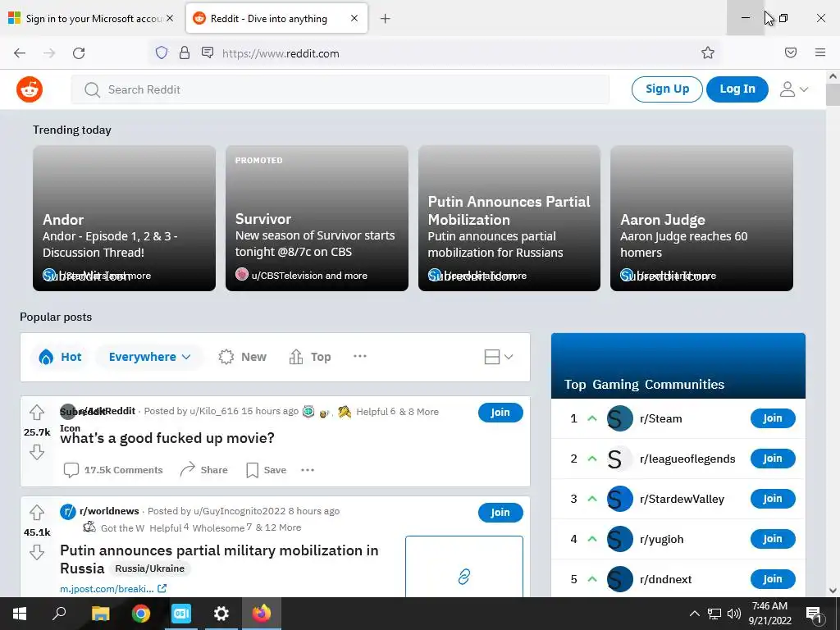This screenshot has width=840, height=630.
Task: Click the page vertical scrollbar thumb
Action: (833, 95)
